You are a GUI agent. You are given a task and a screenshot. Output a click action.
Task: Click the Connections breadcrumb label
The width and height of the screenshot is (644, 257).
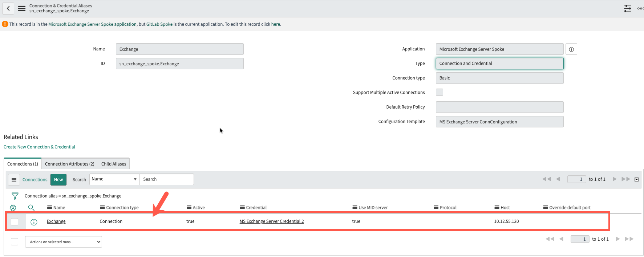click(35, 180)
